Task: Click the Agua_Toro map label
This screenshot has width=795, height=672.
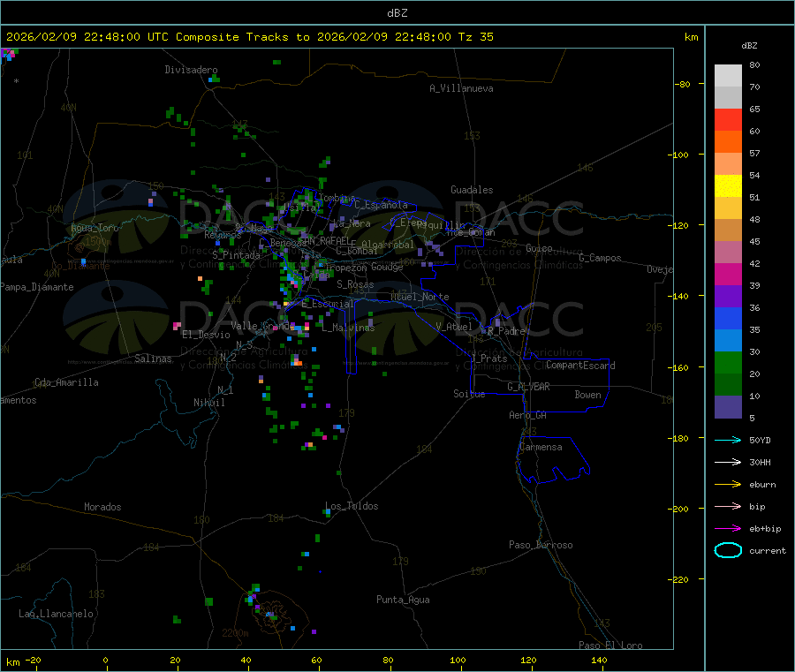Action: (95, 228)
